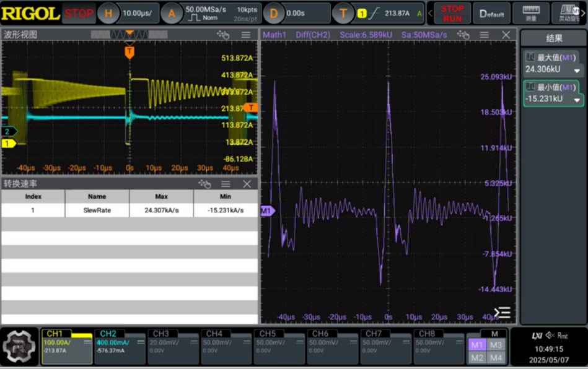
Task: Expand the 最大值(M1) result dropdown arrow
Action: [577, 70]
